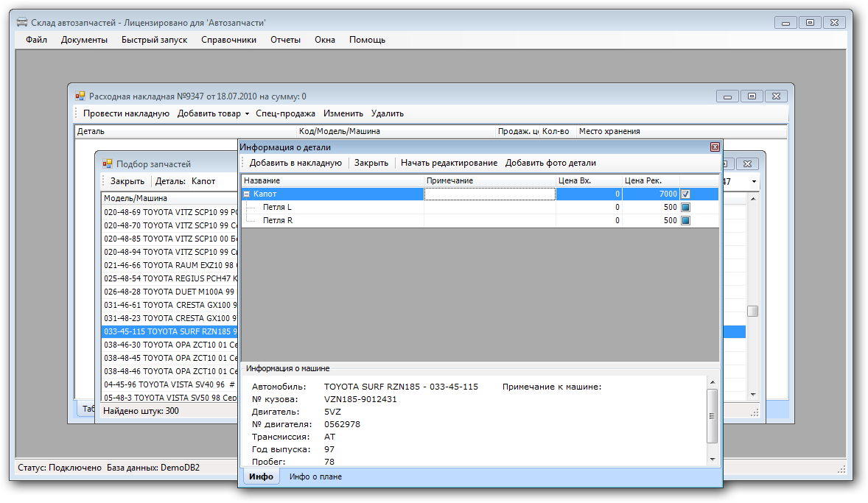Open the Справочники menu
The image size is (868, 503).
click(228, 40)
